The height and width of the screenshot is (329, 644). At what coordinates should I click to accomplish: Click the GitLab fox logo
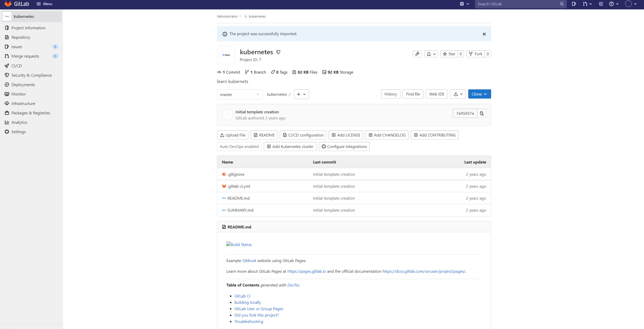click(8, 4)
